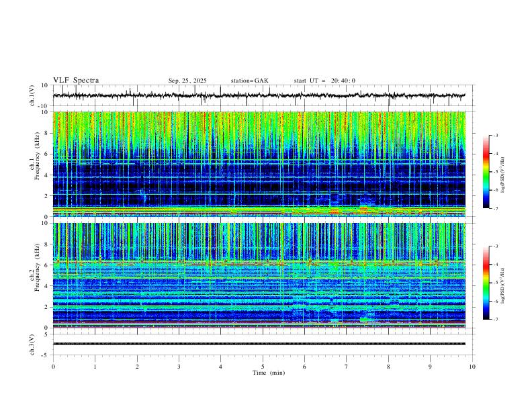532x411 pixels.
Task: Click the "8" tick on the time axis
Action: [x=388, y=367]
